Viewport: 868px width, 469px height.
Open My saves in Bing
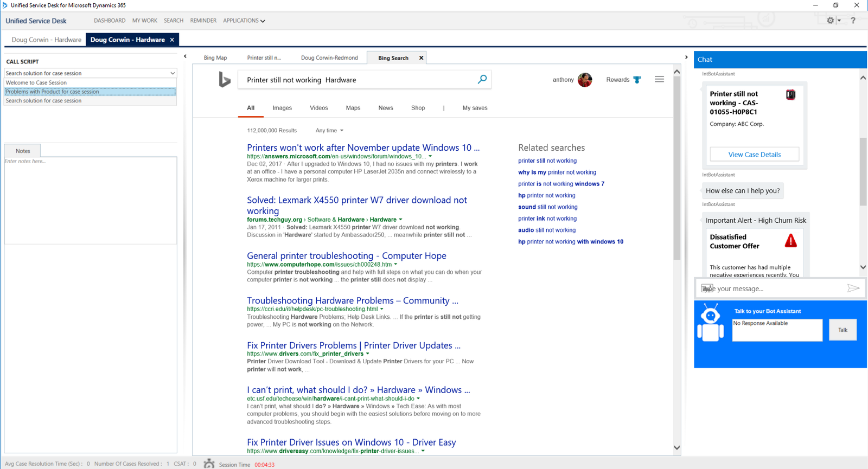pos(475,108)
